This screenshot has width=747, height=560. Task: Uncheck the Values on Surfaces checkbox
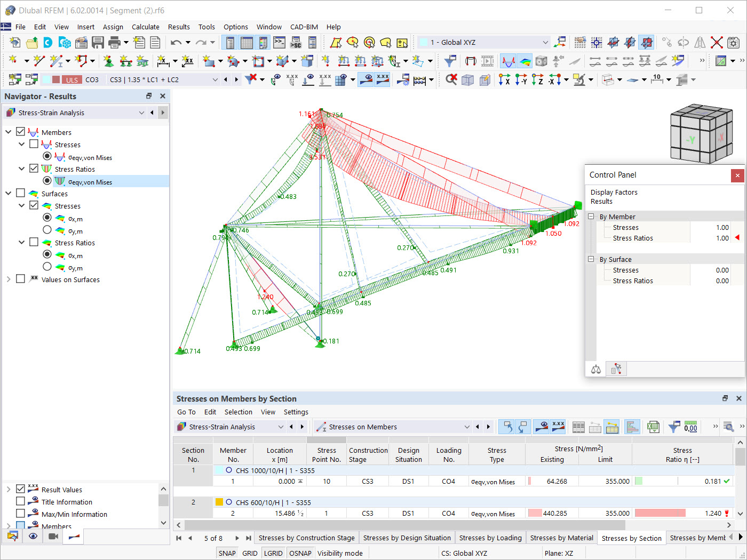(20, 279)
